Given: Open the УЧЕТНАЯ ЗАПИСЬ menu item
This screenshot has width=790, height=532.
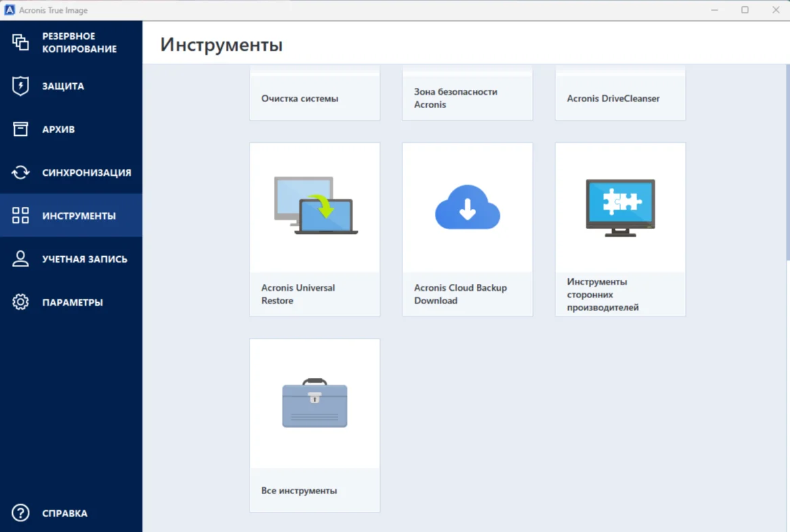Looking at the screenshot, I should pyautogui.click(x=85, y=259).
